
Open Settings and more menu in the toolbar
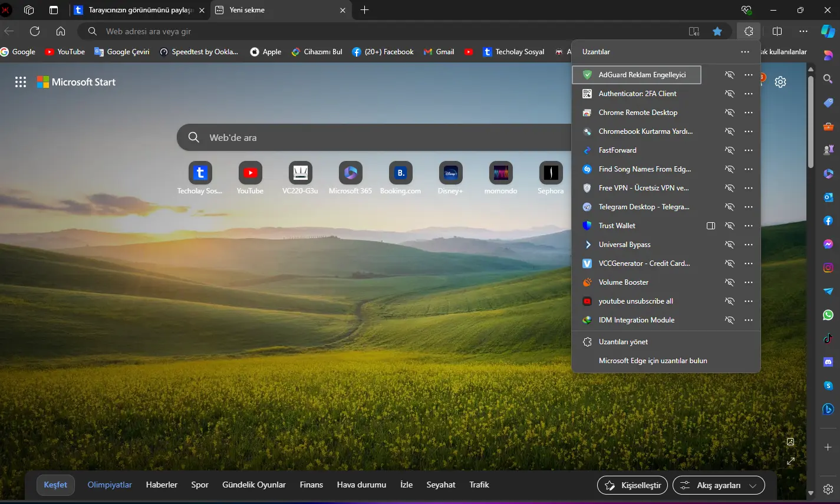click(x=803, y=31)
